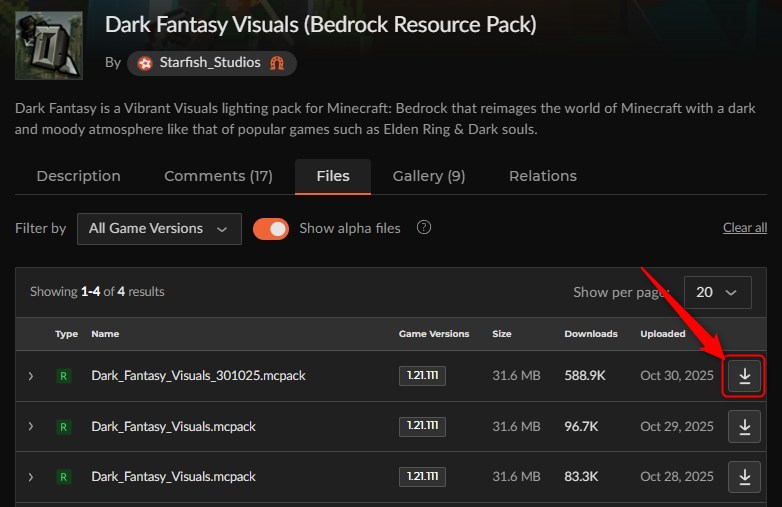Open the All Game Versions filter dropdown
The height and width of the screenshot is (507, 782).
[159, 229]
